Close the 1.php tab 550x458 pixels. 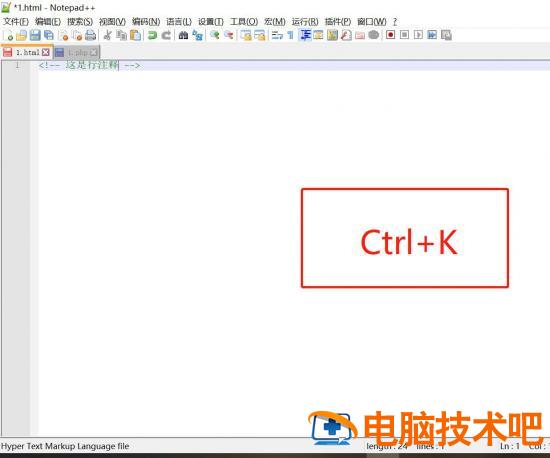click(93, 52)
